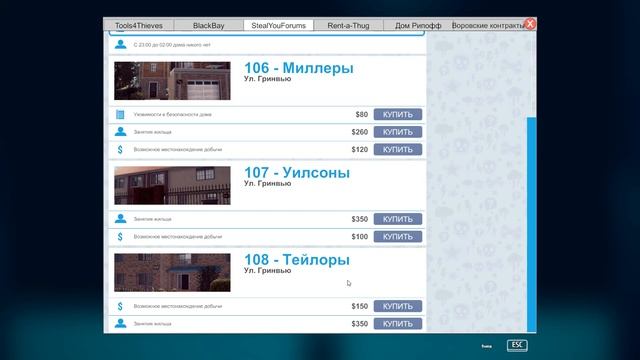Open the Воровские контракты tab
The height and width of the screenshot is (360, 640).
488,25
